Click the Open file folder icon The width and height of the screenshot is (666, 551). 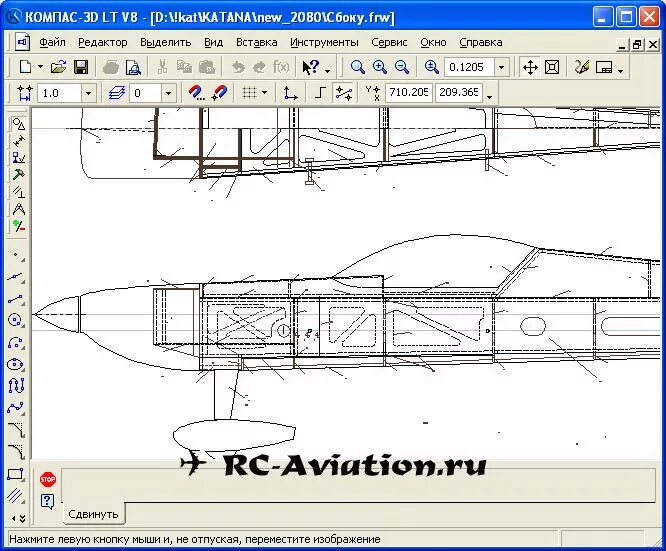click(59, 67)
